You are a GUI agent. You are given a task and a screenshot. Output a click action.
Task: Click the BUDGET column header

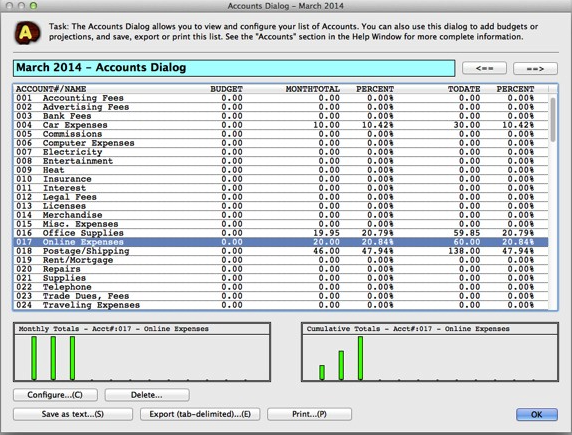click(226, 89)
